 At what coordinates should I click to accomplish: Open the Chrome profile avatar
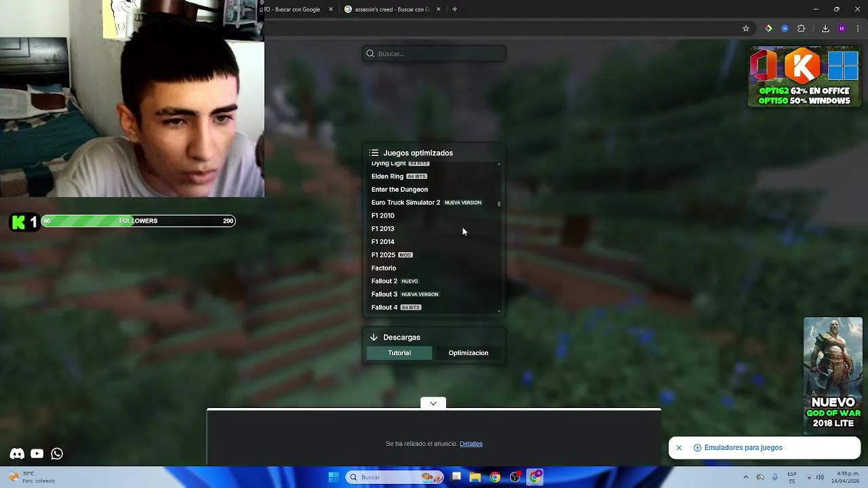[842, 28]
